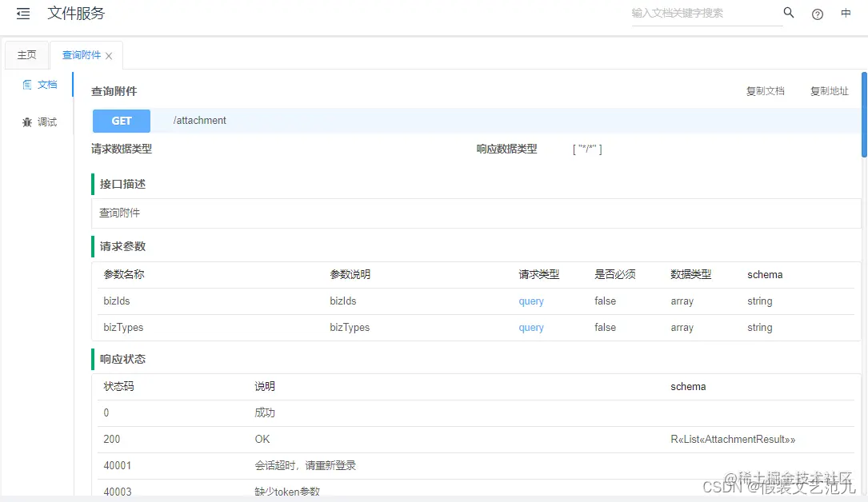The width and height of the screenshot is (868, 502).
Task: Click the OK description cell
Action: [x=262, y=440]
